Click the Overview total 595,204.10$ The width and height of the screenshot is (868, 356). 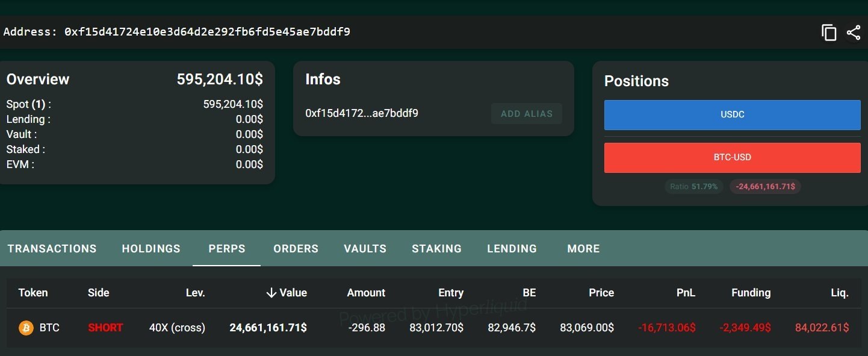(x=220, y=80)
